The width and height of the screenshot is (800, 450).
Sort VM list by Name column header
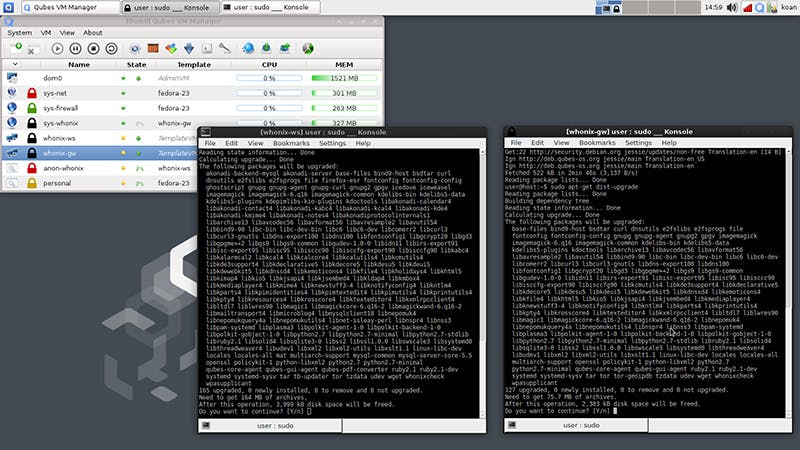[x=79, y=65]
